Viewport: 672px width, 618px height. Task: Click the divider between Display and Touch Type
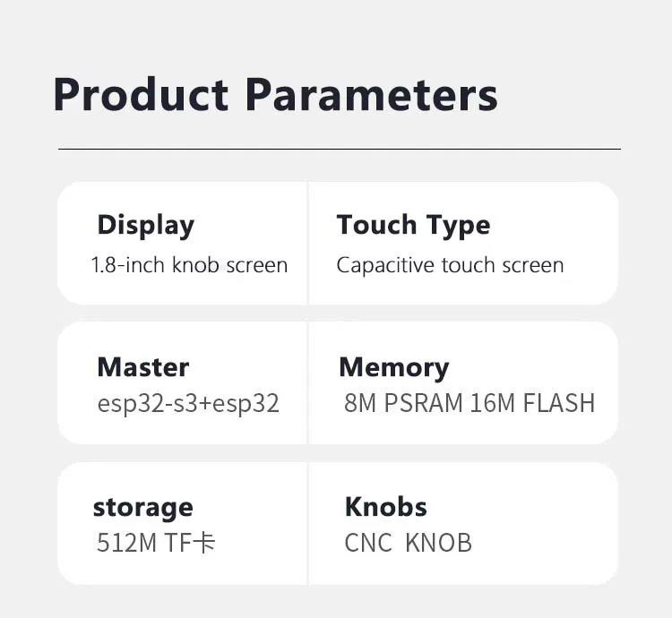coord(307,244)
